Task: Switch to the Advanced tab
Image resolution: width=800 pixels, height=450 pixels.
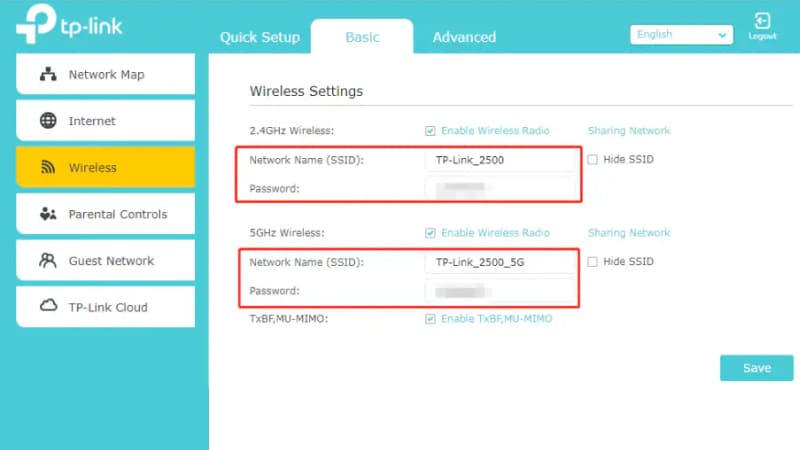Action: tap(464, 37)
